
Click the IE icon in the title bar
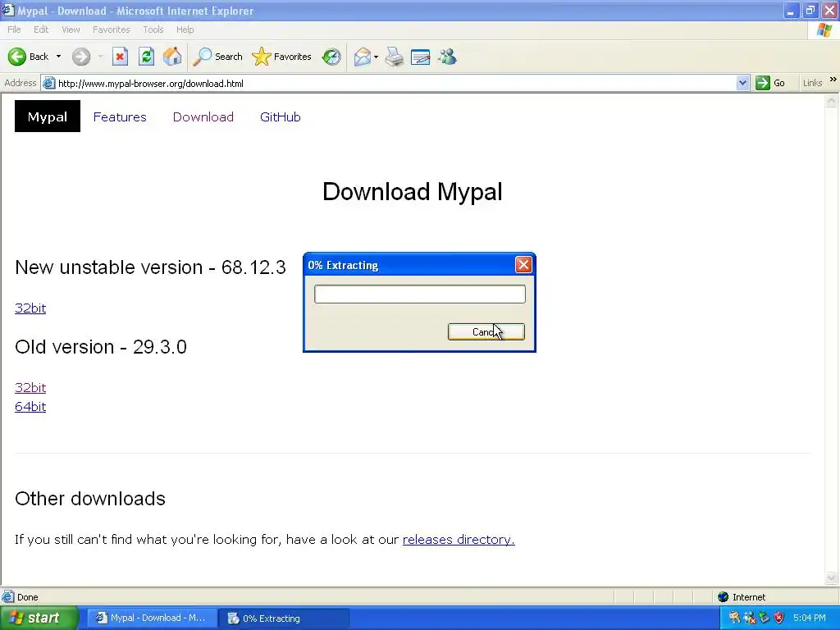(8, 10)
